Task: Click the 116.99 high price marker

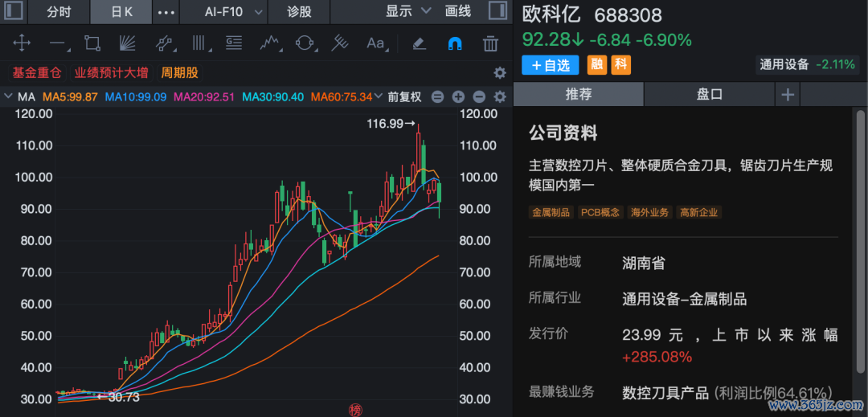Action: click(391, 124)
